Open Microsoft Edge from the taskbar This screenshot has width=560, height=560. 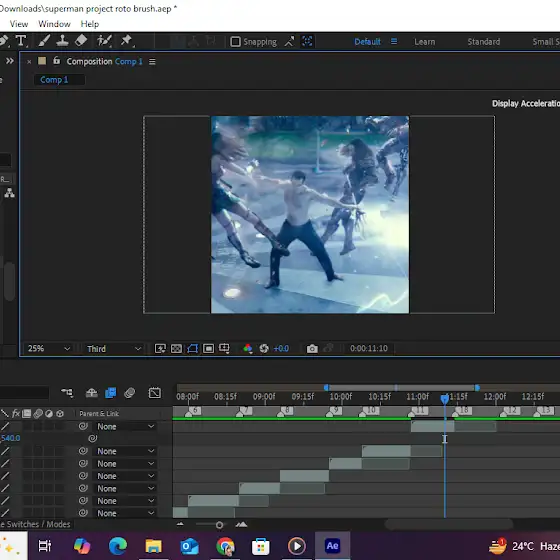pos(118,546)
